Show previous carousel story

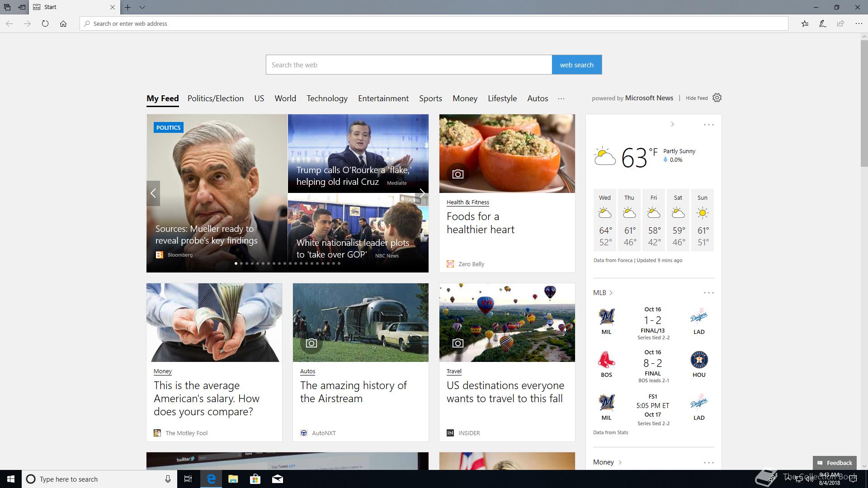[x=153, y=193]
